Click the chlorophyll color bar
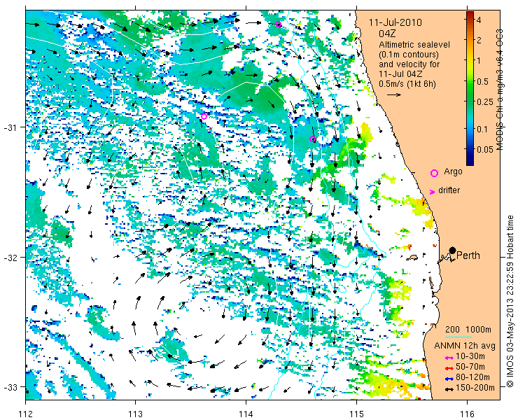Screen dimensions: 518x420 pos(470,88)
